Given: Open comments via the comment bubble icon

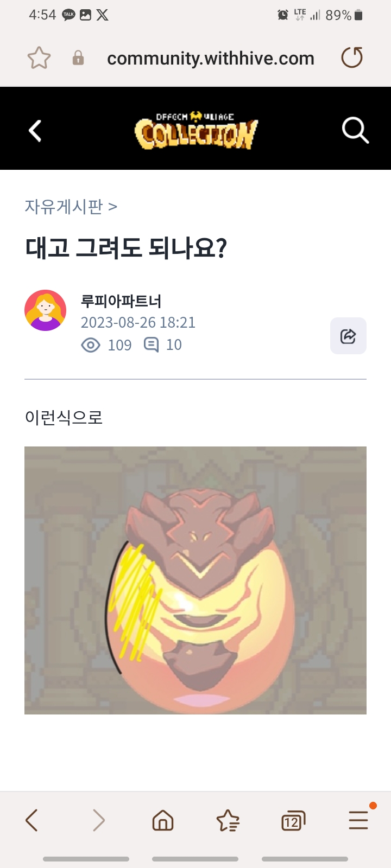Looking at the screenshot, I should coord(151,344).
